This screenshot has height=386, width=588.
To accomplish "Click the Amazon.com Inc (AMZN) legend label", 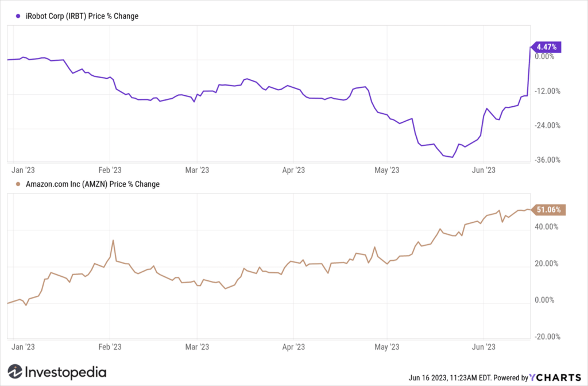I will tap(92, 184).
